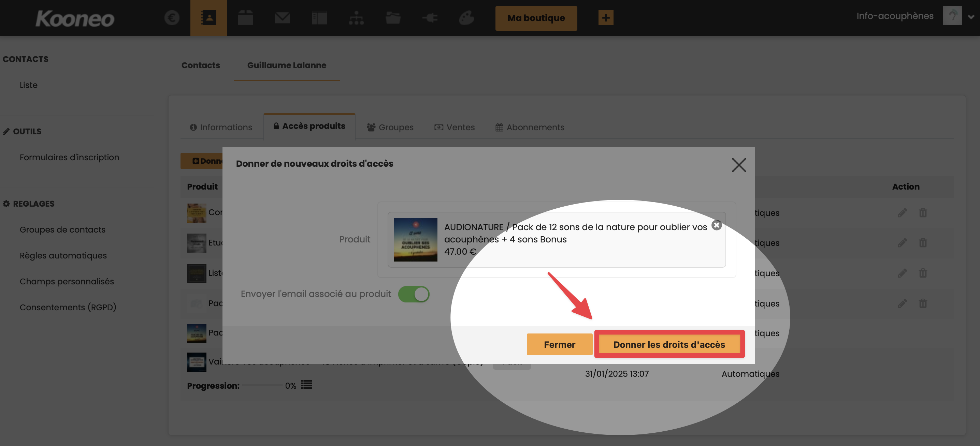980x446 pixels.
Task: Delete the first product access row
Action: [923, 212]
